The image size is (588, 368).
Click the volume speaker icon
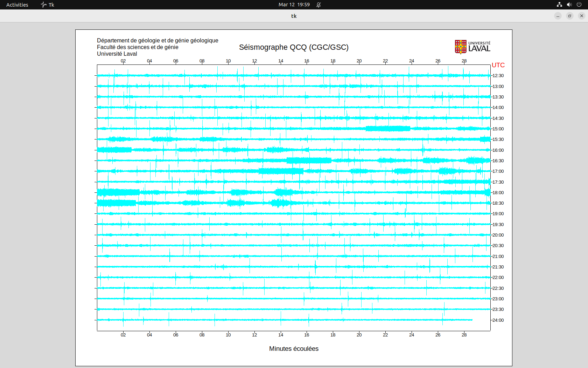click(569, 5)
